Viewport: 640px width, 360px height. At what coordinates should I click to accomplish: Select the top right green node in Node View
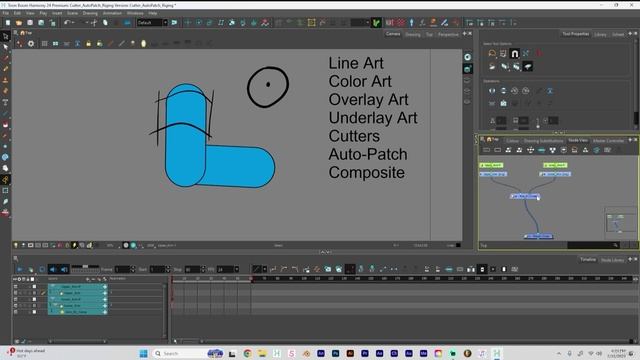(555, 165)
